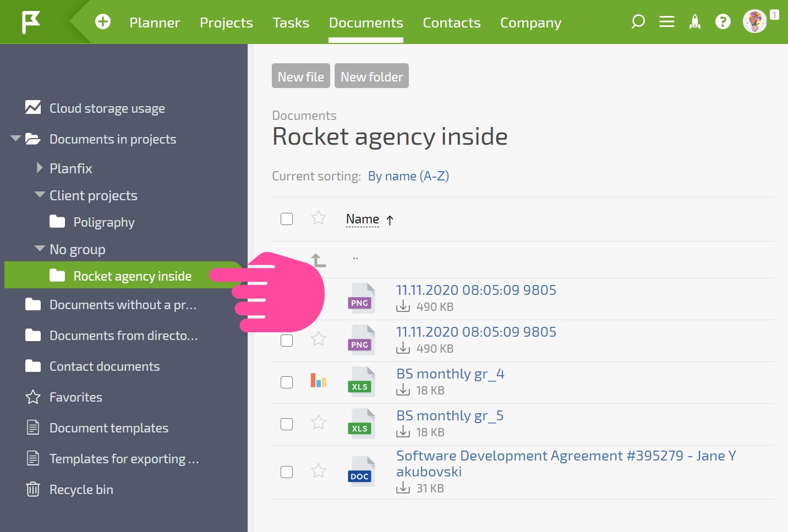Open the Planner tab

coord(155,23)
